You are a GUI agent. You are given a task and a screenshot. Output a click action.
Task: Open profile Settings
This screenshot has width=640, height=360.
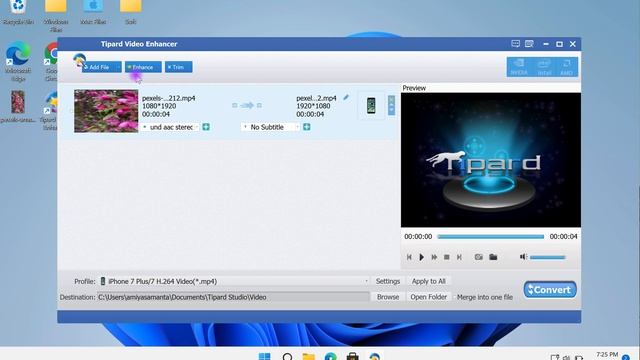[x=388, y=281]
